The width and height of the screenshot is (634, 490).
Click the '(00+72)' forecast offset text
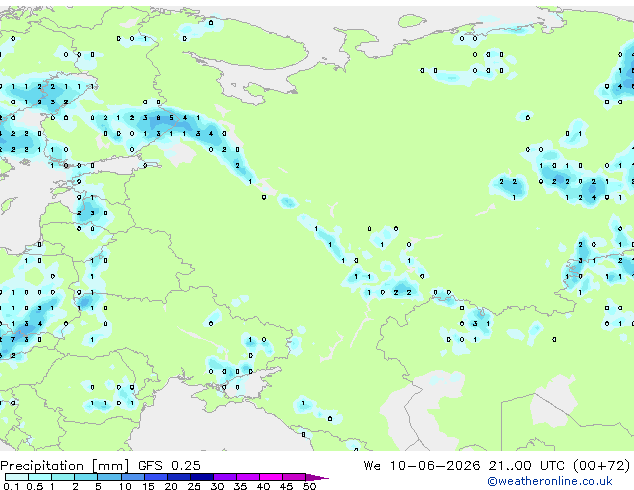pyautogui.click(x=602, y=466)
